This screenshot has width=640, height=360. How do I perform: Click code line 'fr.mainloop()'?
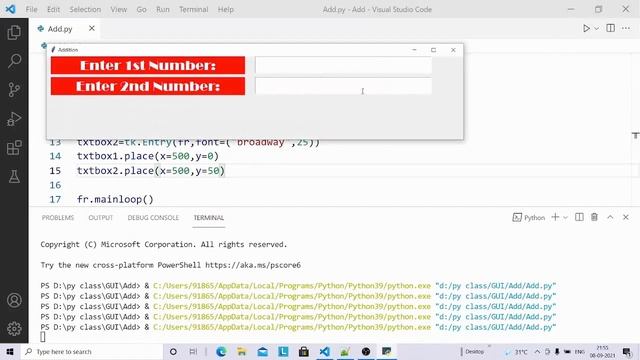[x=115, y=199]
